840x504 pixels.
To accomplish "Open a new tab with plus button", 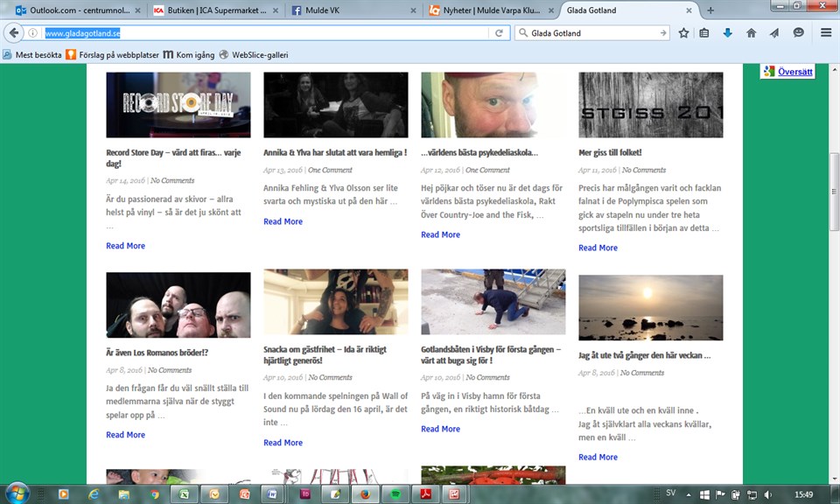I will coord(710,10).
